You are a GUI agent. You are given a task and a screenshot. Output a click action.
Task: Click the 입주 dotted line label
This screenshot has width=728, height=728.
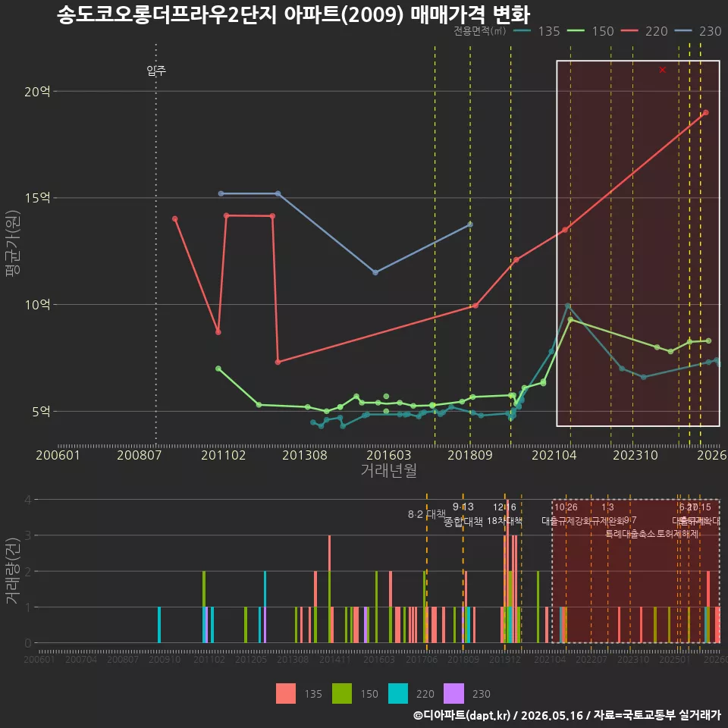coord(156,71)
